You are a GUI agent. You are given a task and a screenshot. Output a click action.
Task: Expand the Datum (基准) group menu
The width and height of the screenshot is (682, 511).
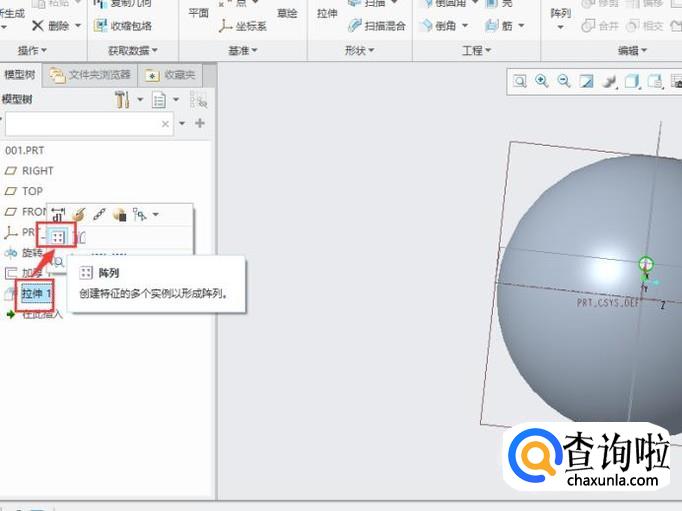(243, 51)
